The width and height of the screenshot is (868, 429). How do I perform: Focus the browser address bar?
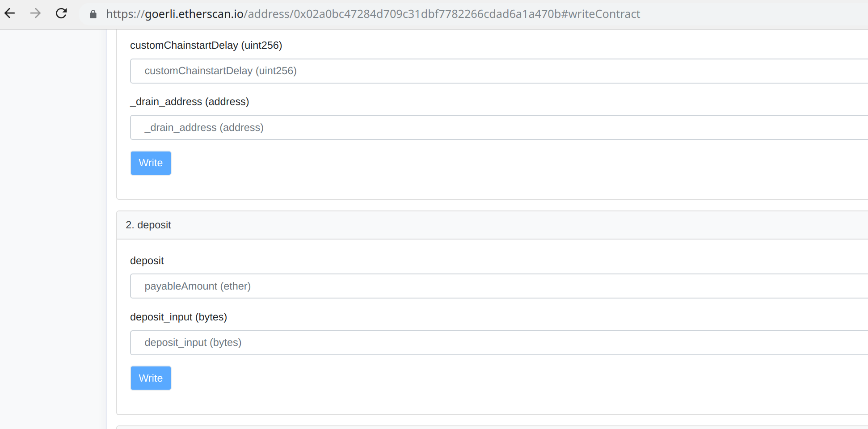737,14
